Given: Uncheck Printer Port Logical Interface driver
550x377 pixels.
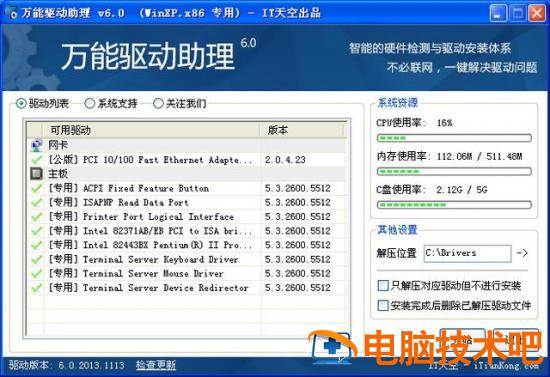Looking at the screenshot, I should click(x=36, y=217).
